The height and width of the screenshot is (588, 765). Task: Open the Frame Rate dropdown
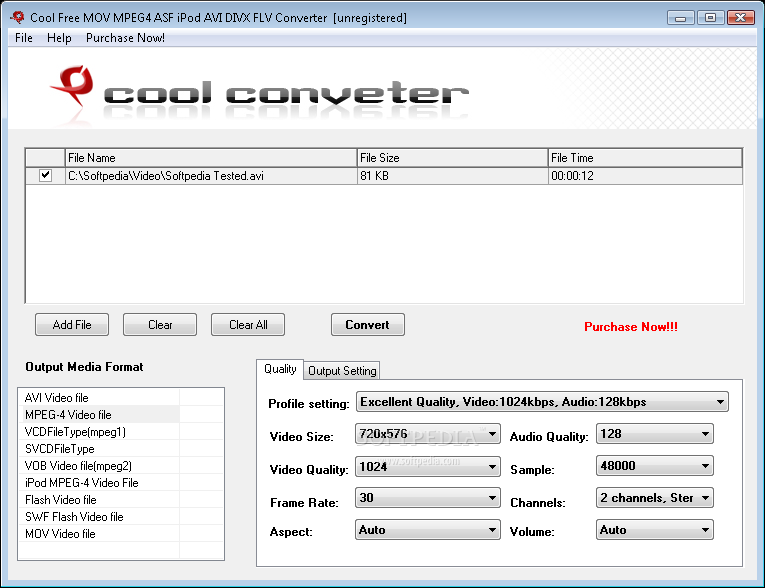(427, 498)
